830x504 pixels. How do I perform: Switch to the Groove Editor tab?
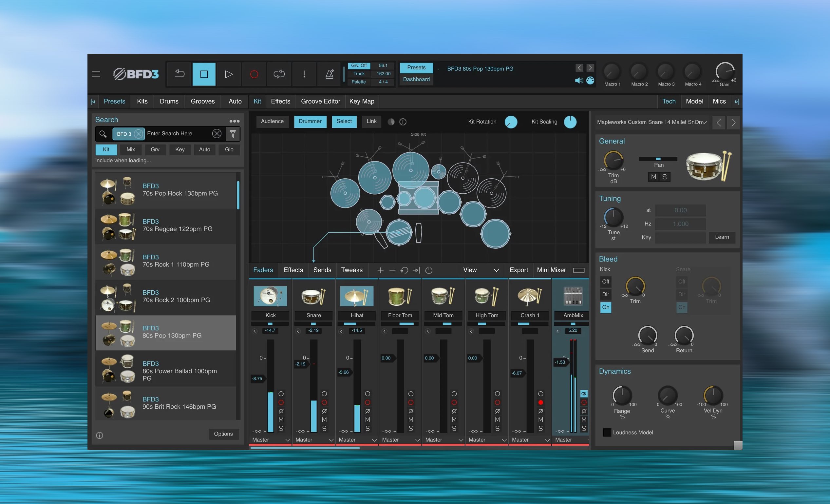coord(320,101)
